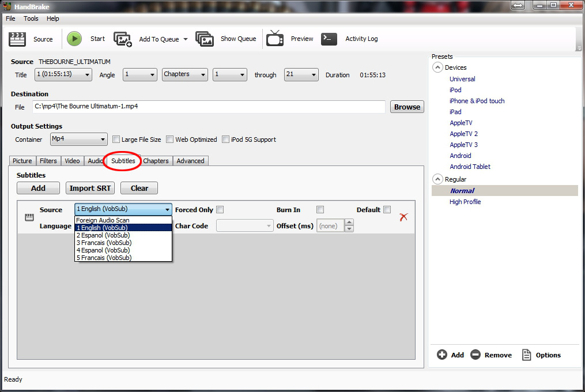Viewport: 585px width, 392px height.
Task: Select the Android Tablet preset
Action: pyautogui.click(x=470, y=167)
